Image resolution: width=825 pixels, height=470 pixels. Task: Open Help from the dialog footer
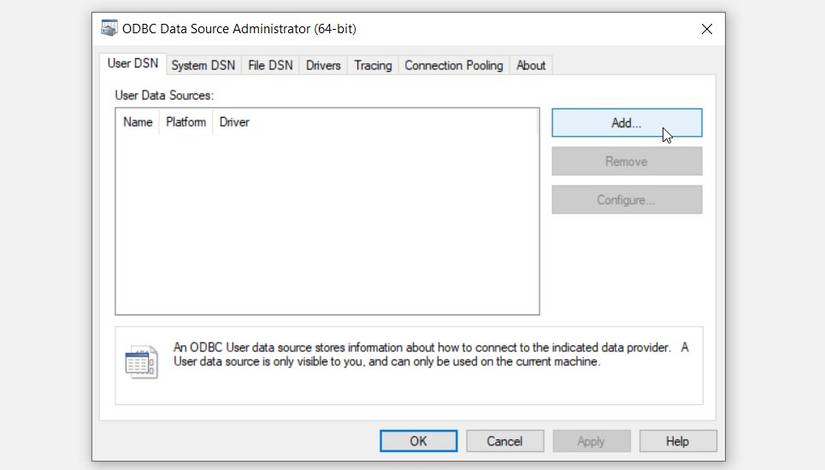point(677,441)
